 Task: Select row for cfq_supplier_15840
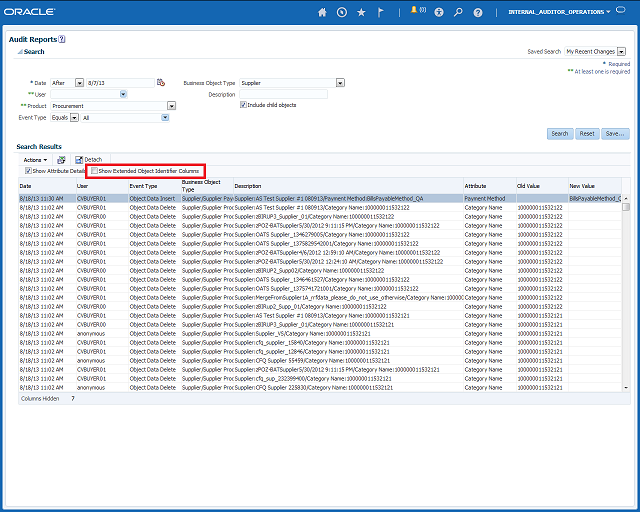[320, 343]
